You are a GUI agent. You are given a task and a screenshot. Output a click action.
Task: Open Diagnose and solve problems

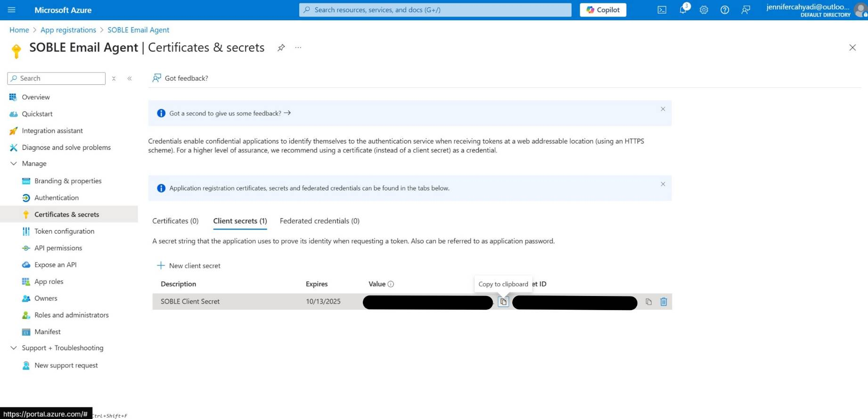click(x=66, y=148)
